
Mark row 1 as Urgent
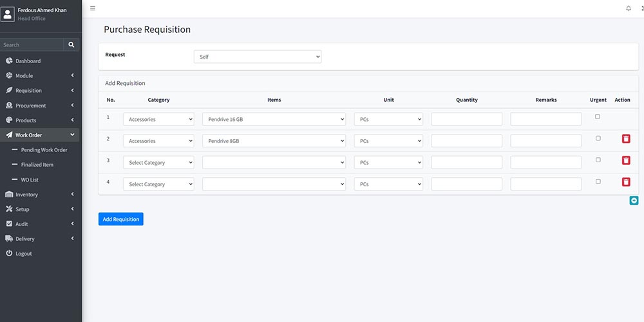598,117
